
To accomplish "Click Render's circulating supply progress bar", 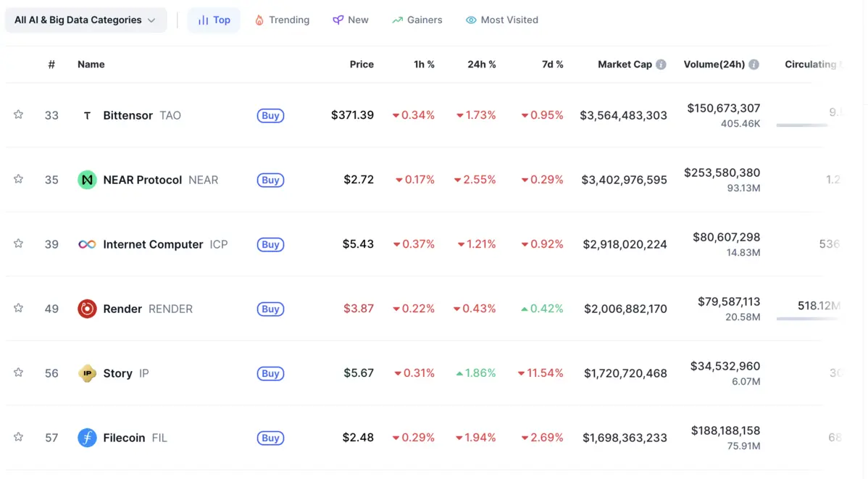I will pos(808,317).
